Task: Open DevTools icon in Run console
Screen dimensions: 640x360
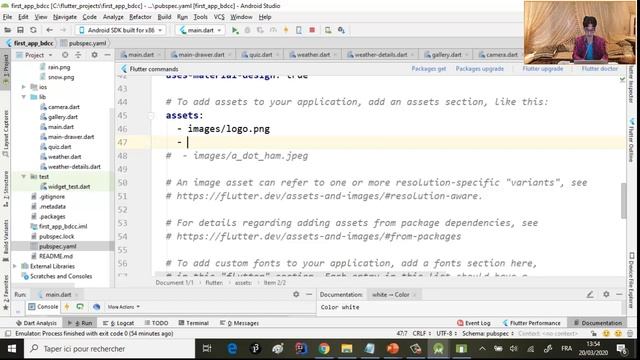Action: tap(96, 307)
